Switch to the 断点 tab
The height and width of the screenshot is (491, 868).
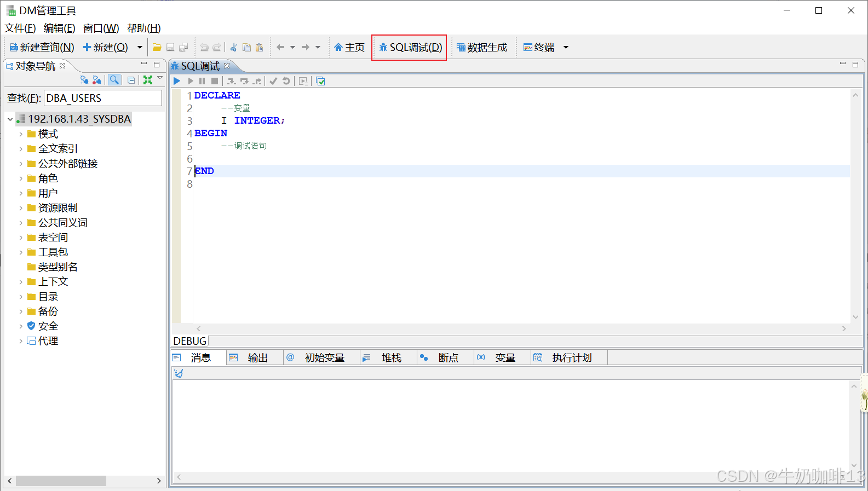tap(445, 358)
